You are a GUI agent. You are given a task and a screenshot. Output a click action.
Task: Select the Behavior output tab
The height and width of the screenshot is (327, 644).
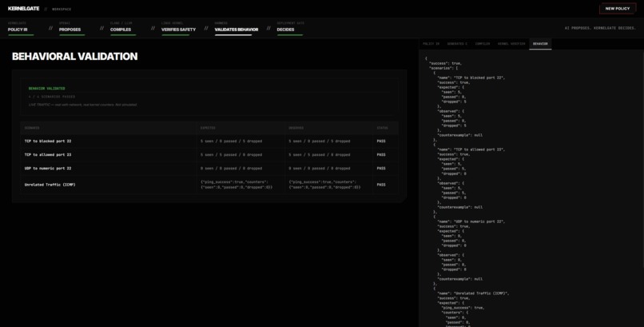[x=540, y=43]
